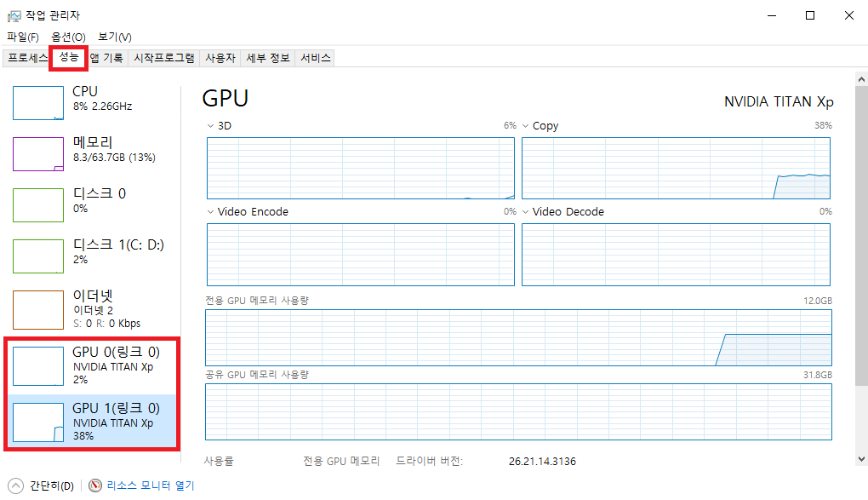Click the driver version 26.21.14.3136
Screen dimensions: 868x500
[543, 461]
